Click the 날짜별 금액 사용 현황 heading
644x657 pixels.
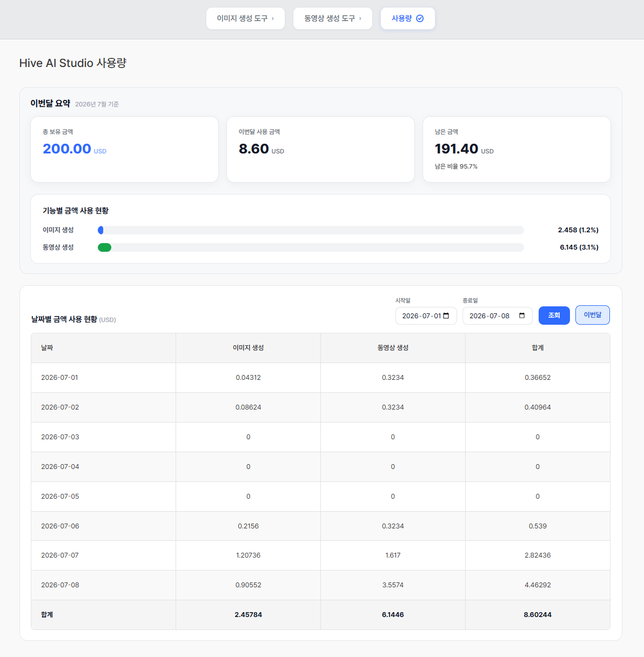[x=64, y=319]
